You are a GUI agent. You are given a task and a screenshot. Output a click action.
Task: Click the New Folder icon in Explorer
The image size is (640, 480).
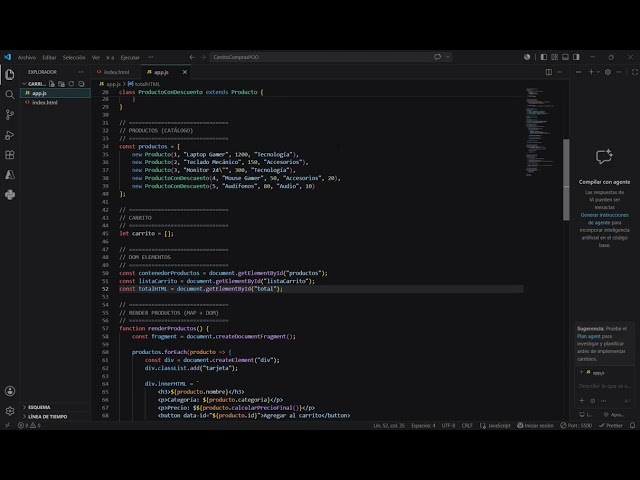point(62,84)
